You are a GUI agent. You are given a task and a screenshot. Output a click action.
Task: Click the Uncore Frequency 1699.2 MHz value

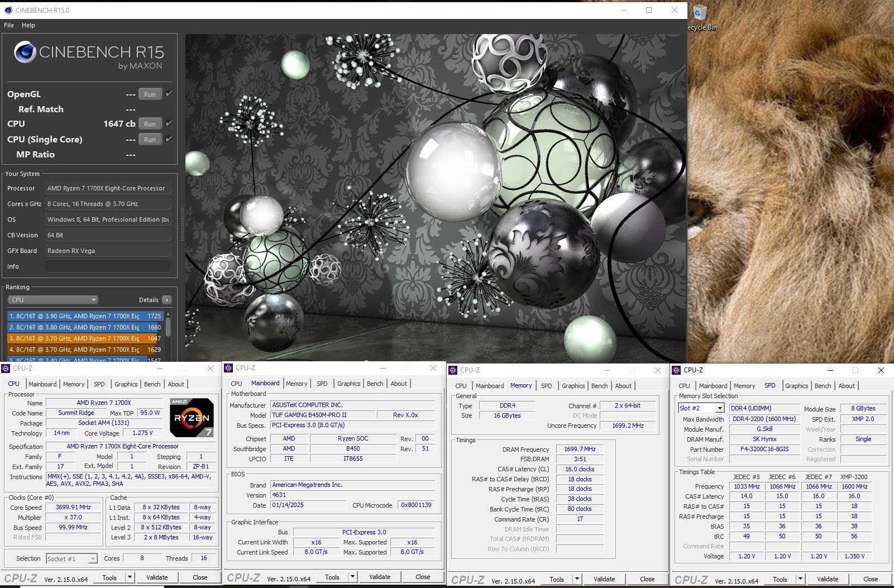click(x=628, y=426)
